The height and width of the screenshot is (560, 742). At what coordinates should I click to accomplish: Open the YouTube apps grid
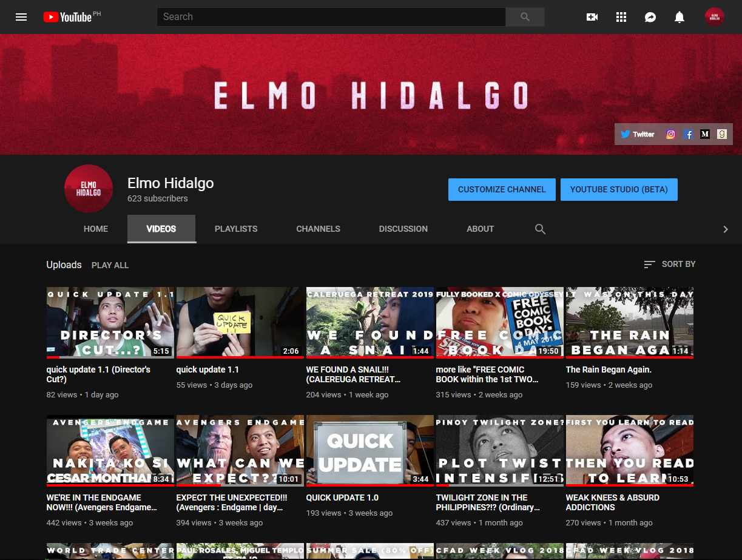click(621, 17)
